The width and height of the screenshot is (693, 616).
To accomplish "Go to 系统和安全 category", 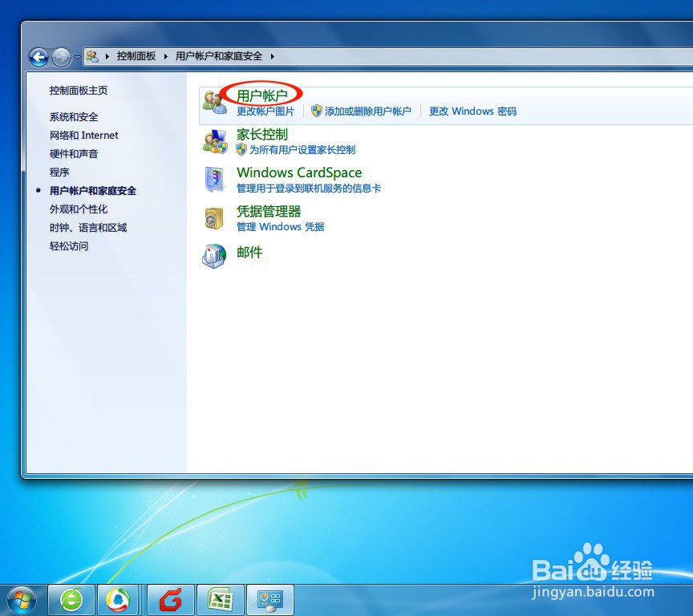I will point(74,117).
